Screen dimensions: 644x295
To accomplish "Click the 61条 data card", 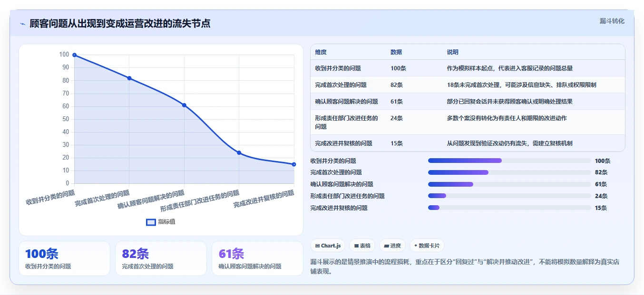I will [x=257, y=258].
